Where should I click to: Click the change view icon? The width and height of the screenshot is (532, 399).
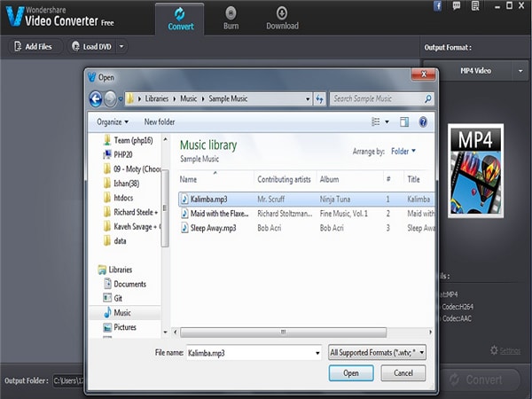[x=376, y=121]
